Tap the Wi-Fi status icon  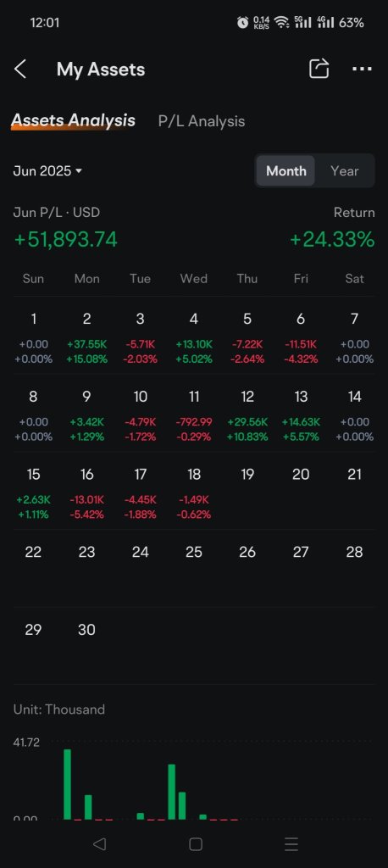click(x=282, y=23)
